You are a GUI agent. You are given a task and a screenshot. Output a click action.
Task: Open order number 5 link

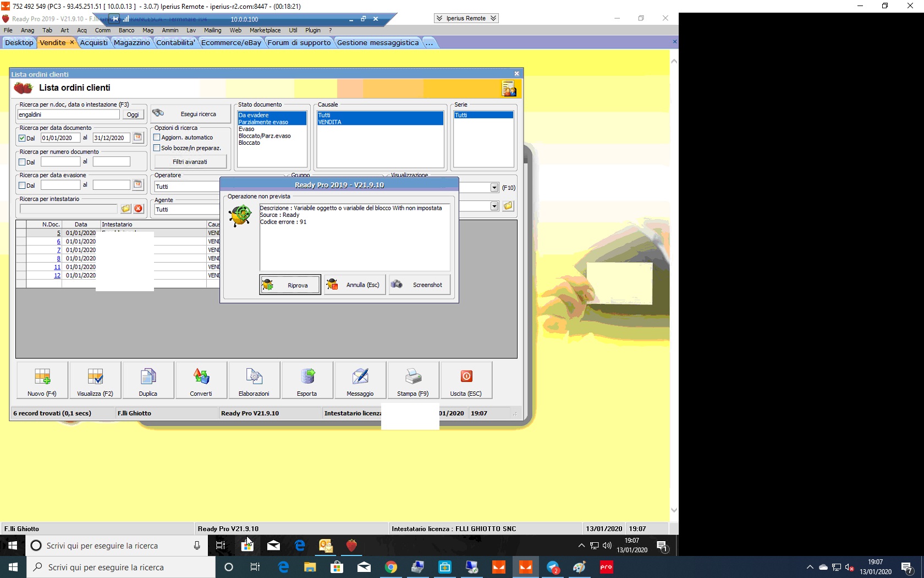point(58,233)
